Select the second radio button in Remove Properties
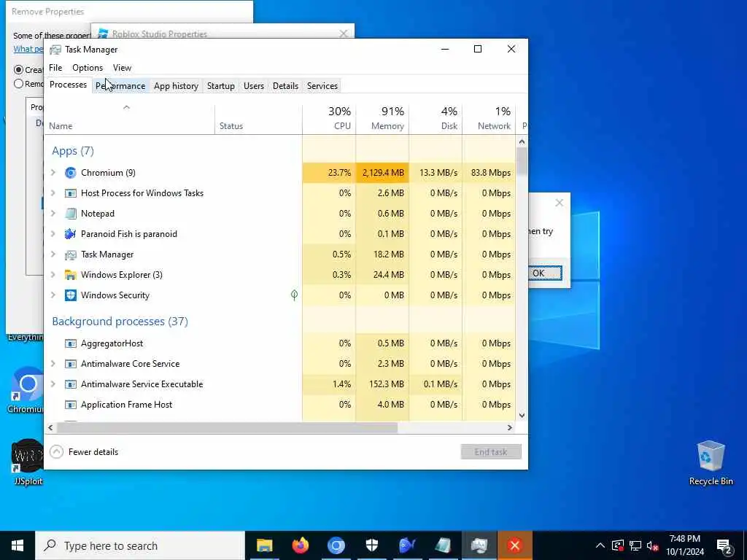The height and width of the screenshot is (560, 747). coord(18,84)
